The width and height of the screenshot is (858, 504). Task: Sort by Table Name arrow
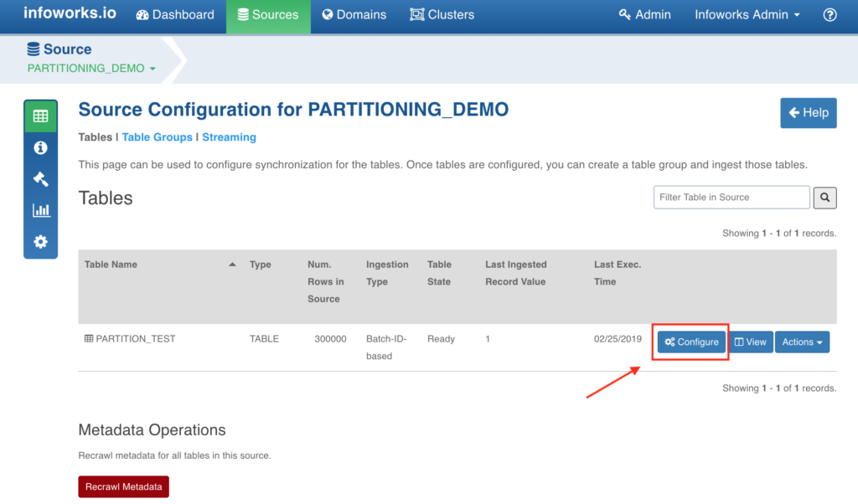point(232,265)
